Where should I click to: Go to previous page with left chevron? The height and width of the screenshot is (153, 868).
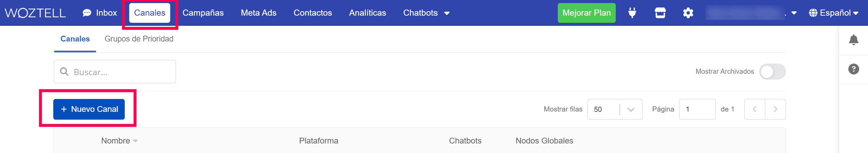(754, 109)
